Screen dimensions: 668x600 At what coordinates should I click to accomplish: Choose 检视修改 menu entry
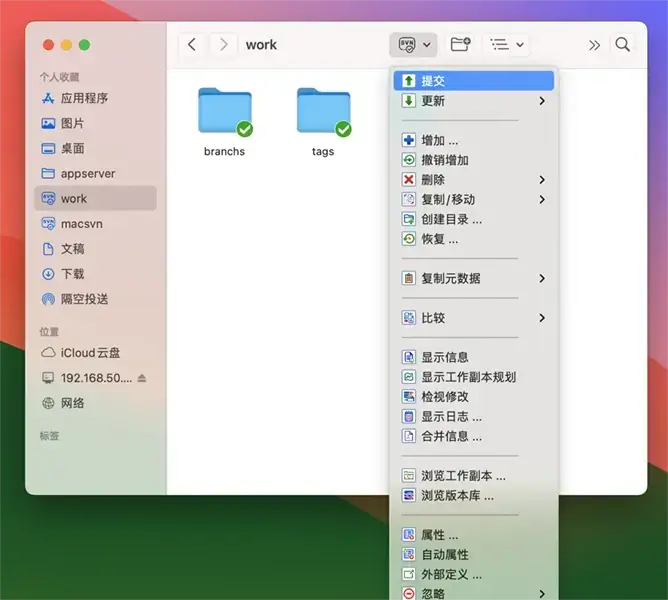[x=474, y=397]
